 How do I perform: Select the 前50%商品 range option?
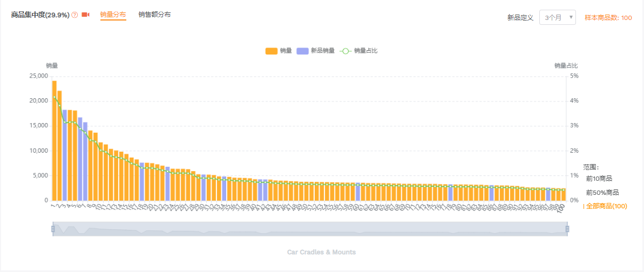coord(602,192)
